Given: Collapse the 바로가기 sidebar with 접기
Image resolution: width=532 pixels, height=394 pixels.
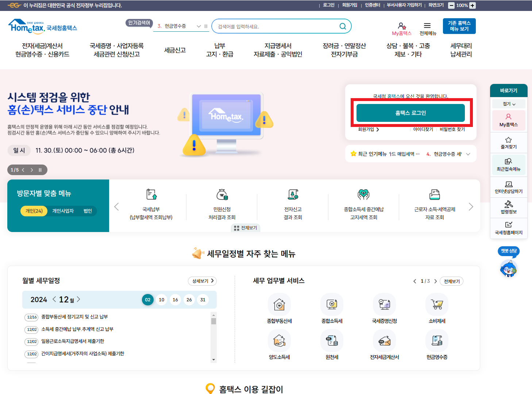Looking at the screenshot, I should click(x=509, y=104).
